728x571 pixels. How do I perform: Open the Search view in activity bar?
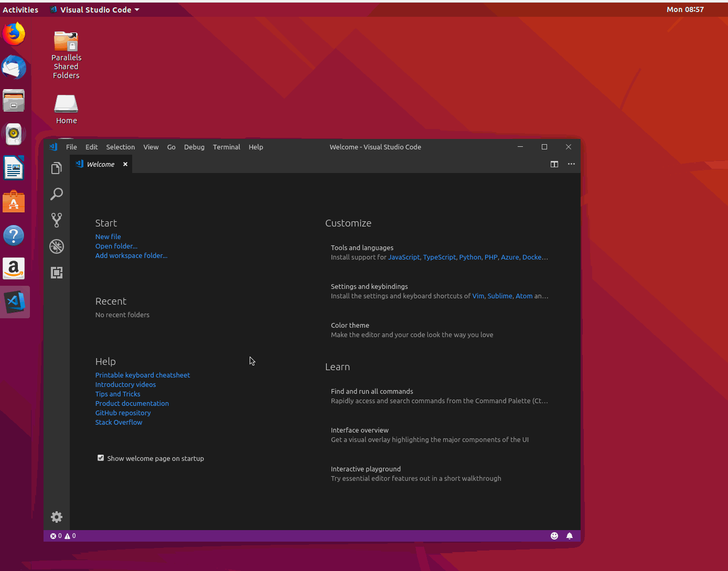coord(57,194)
